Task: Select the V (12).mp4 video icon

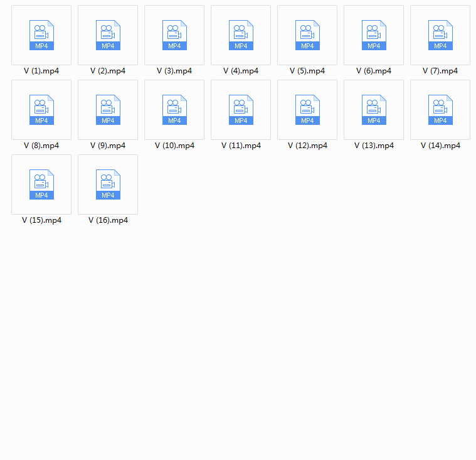Action: click(307, 110)
